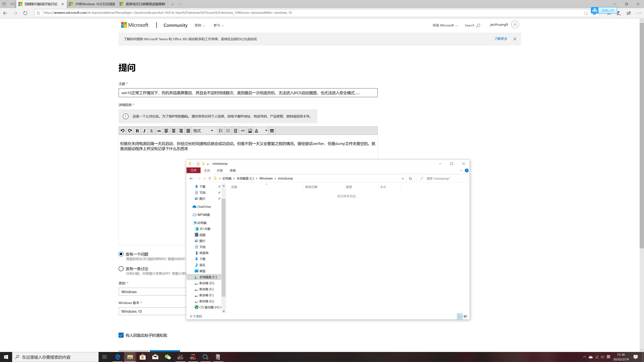Toggle the 有人回复此帖子时通知我 checkbox
Image resolution: width=644 pixels, height=362 pixels.
pyautogui.click(x=121, y=335)
